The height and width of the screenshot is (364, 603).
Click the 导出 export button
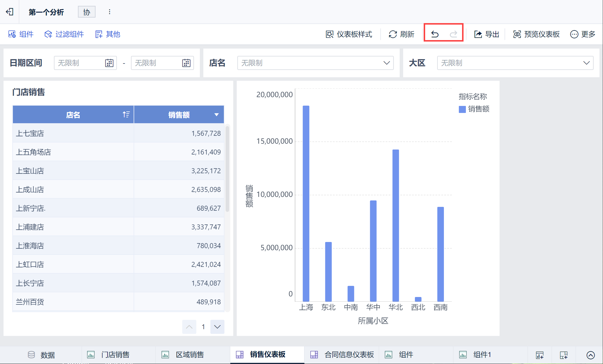(x=487, y=34)
